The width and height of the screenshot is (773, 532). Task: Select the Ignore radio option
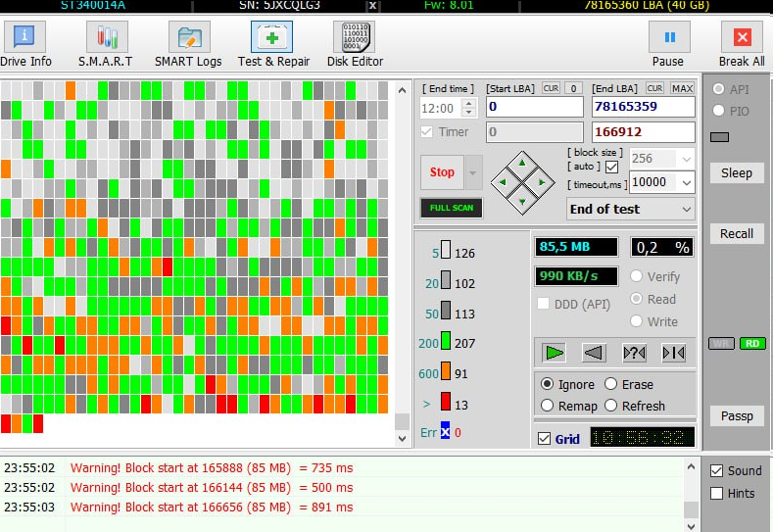(547, 384)
